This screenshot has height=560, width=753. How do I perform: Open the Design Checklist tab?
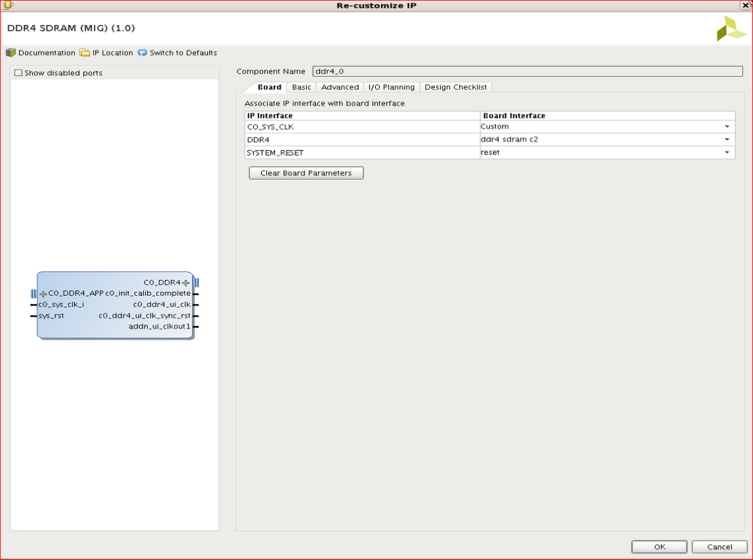[x=456, y=87]
